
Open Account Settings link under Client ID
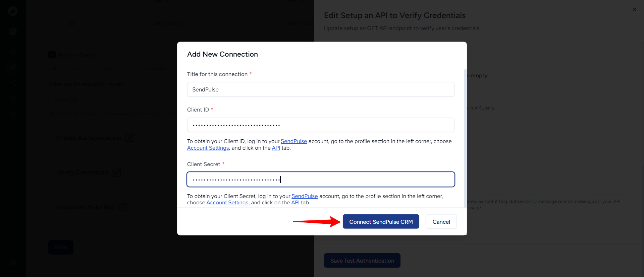[208, 148]
